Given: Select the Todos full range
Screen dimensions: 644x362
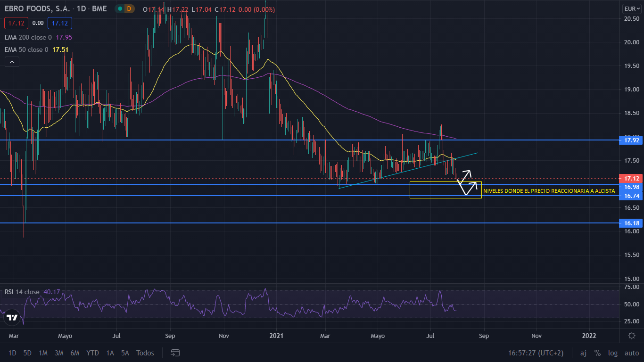Looking at the screenshot, I should [145, 353].
